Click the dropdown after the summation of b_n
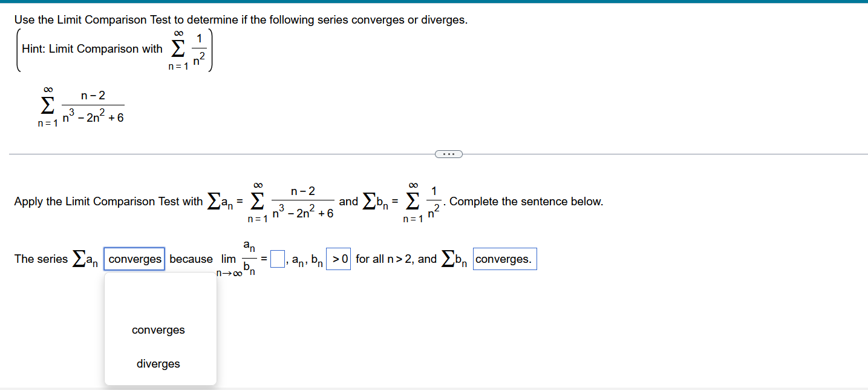868x390 pixels. pos(504,259)
